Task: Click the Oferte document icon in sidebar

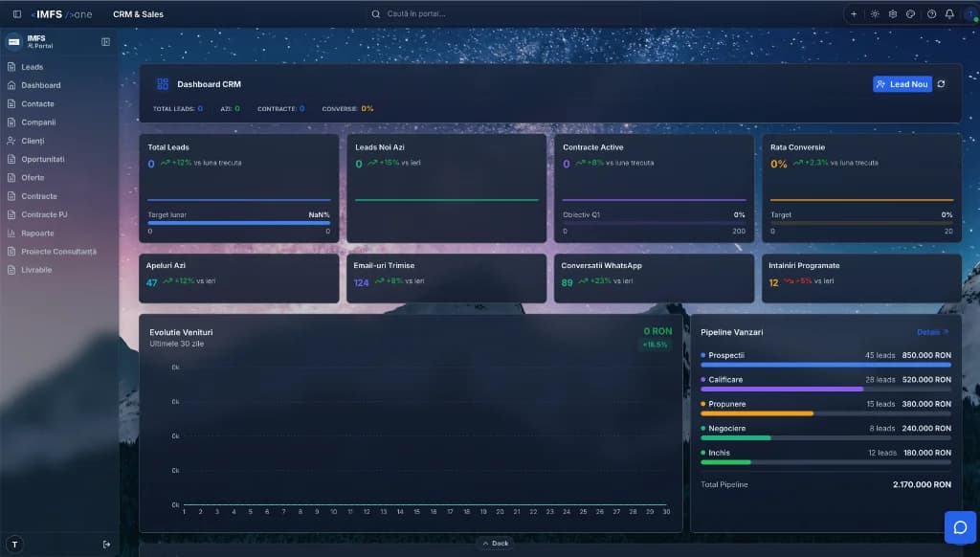Action: pyautogui.click(x=11, y=178)
